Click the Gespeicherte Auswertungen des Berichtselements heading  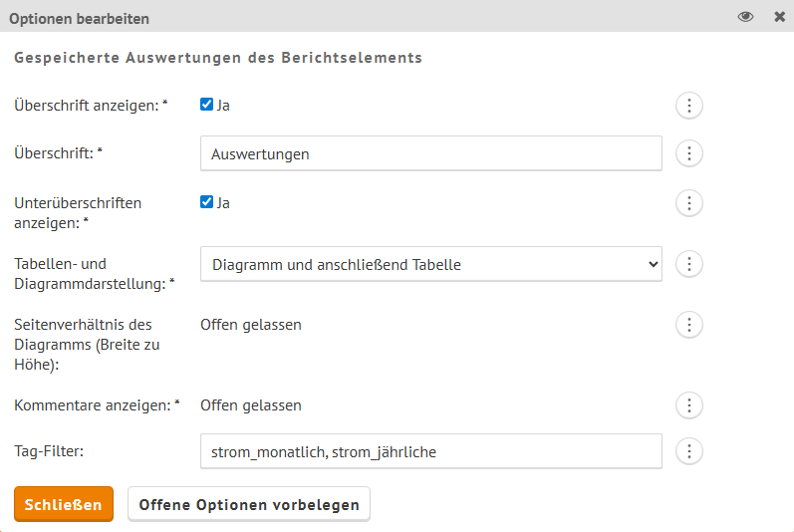tap(218, 58)
